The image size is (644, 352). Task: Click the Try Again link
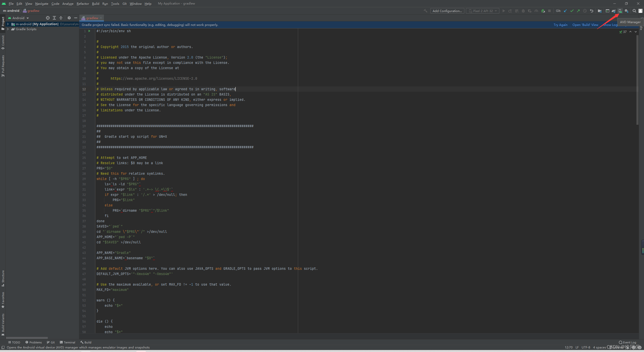pyautogui.click(x=560, y=25)
